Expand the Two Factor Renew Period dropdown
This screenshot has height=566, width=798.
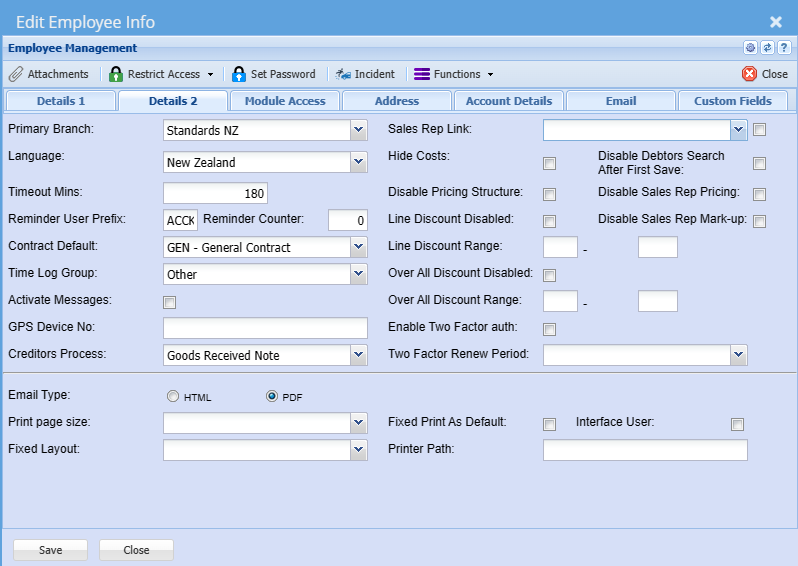[x=738, y=355]
